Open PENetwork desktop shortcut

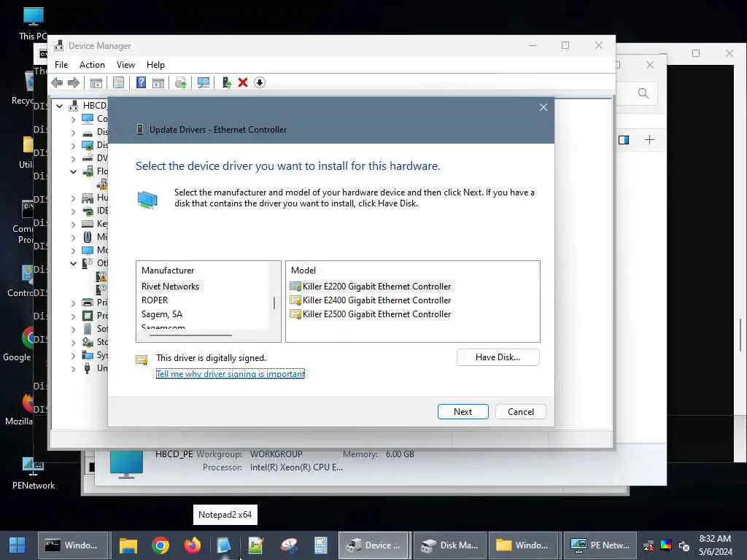coord(34,472)
